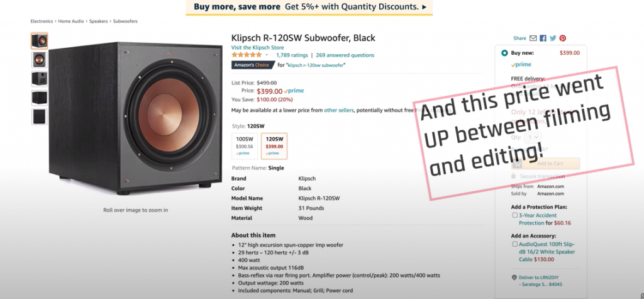Screen dimensions: 644x299
Task: Share the product on Pinterest
Action: click(x=563, y=38)
